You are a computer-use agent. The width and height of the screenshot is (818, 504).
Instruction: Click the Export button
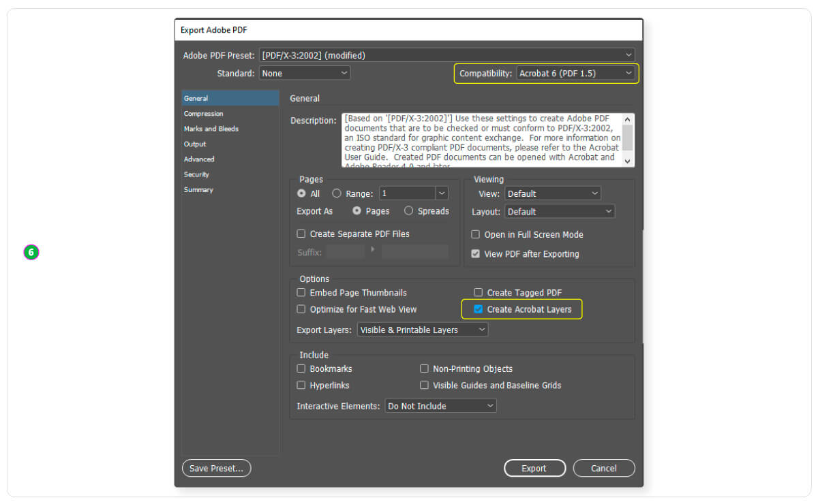534,469
